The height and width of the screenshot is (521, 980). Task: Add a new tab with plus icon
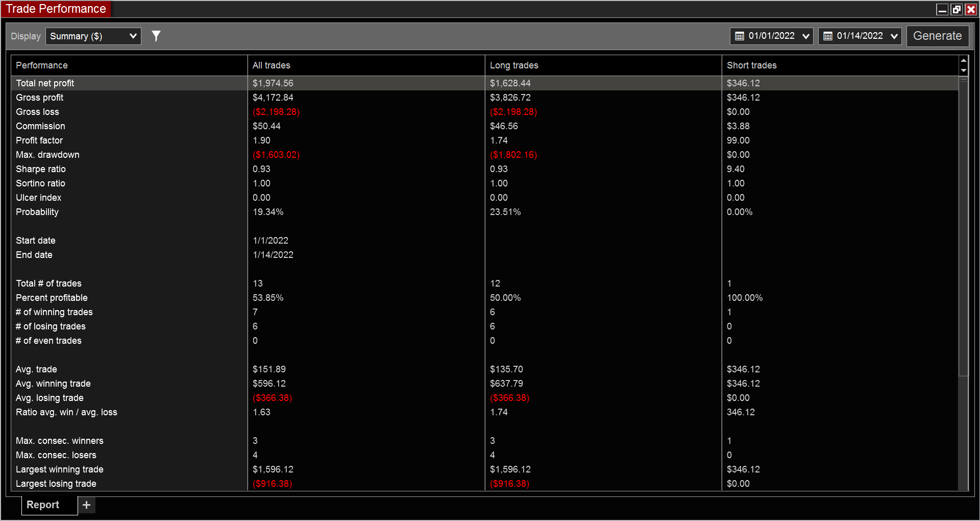(87, 505)
